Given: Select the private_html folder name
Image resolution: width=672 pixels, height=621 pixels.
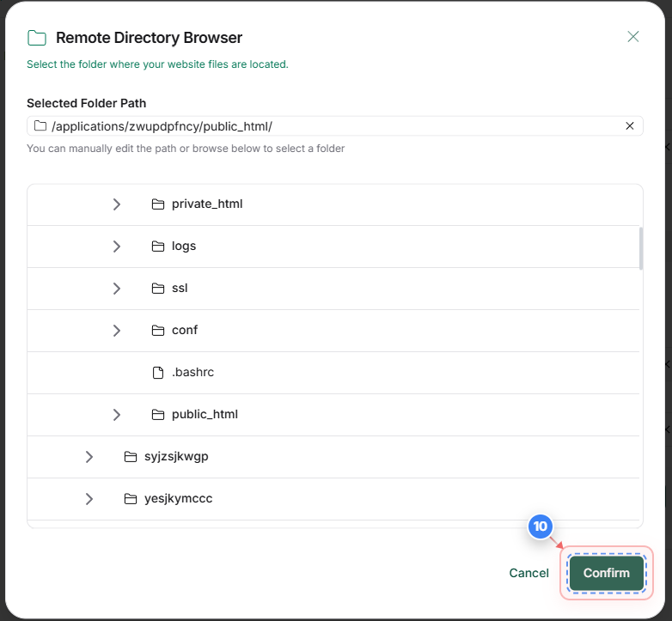Looking at the screenshot, I should [207, 204].
